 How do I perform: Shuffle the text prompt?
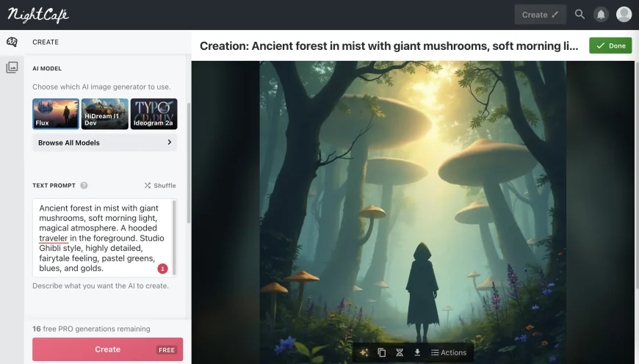click(x=159, y=186)
